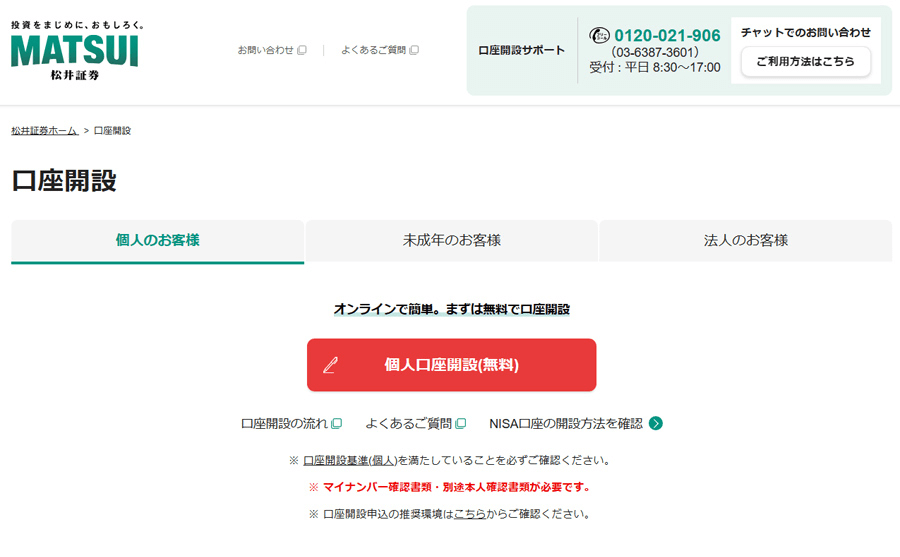Image resolution: width=900 pixels, height=557 pixels.
Task: Go to 松井証券ホーム breadcrumb link
Action: (x=45, y=131)
